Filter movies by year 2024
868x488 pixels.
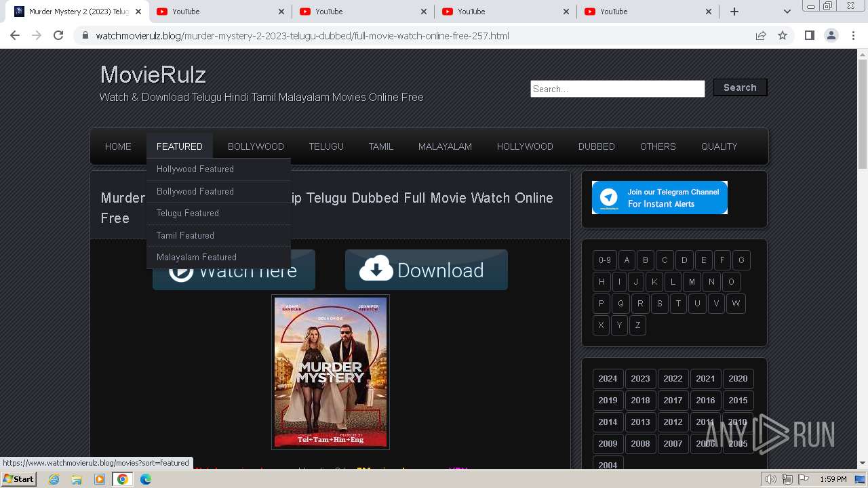coord(608,379)
